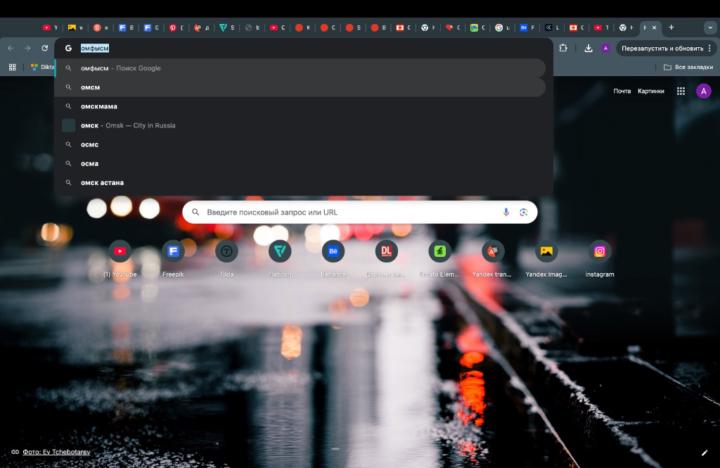Select the 'омскмама' suggestion
720x468 pixels.
[300, 106]
